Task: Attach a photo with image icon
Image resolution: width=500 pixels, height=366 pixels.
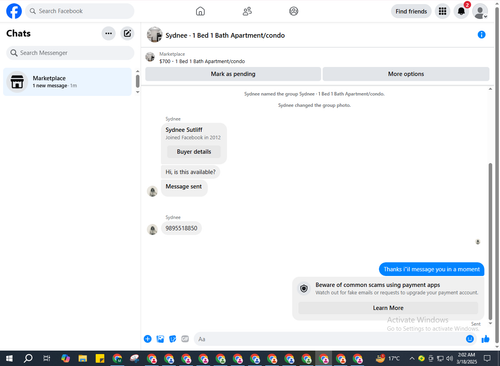Action: point(160,339)
